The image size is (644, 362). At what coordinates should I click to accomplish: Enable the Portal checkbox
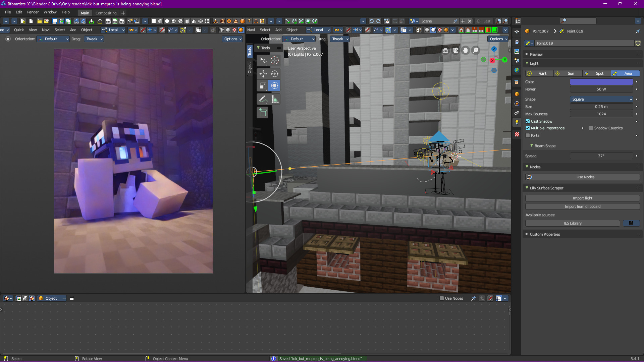coord(528,135)
